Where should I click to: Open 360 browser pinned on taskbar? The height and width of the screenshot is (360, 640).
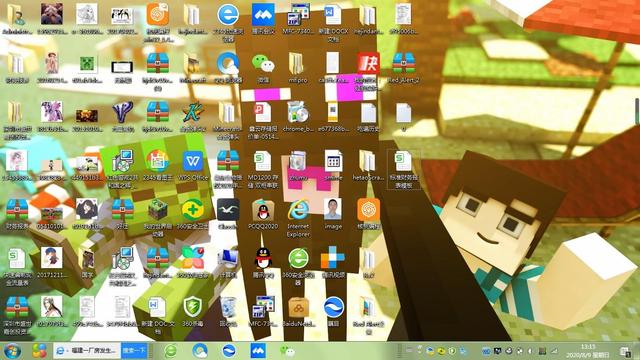[171, 351]
